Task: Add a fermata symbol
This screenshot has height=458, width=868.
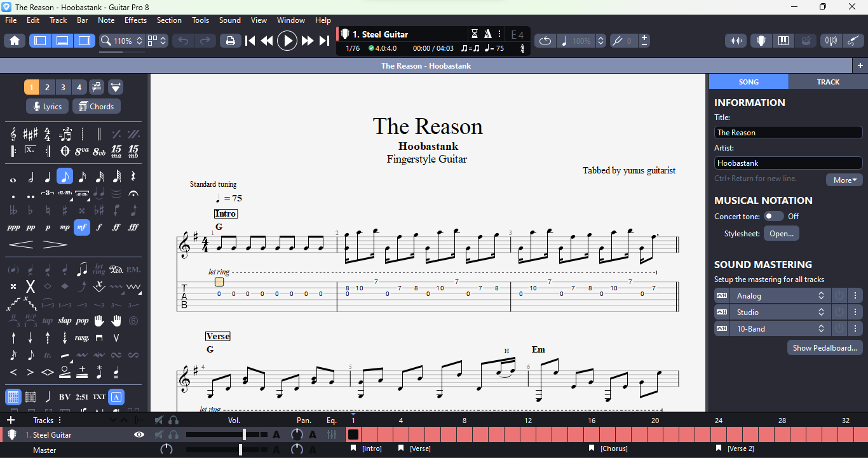Action: click(133, 194)
